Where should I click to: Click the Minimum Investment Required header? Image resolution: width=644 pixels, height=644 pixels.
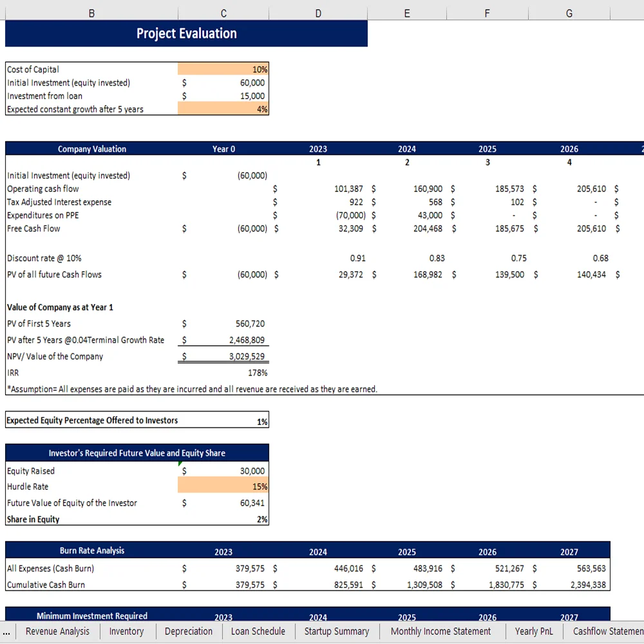91,616
